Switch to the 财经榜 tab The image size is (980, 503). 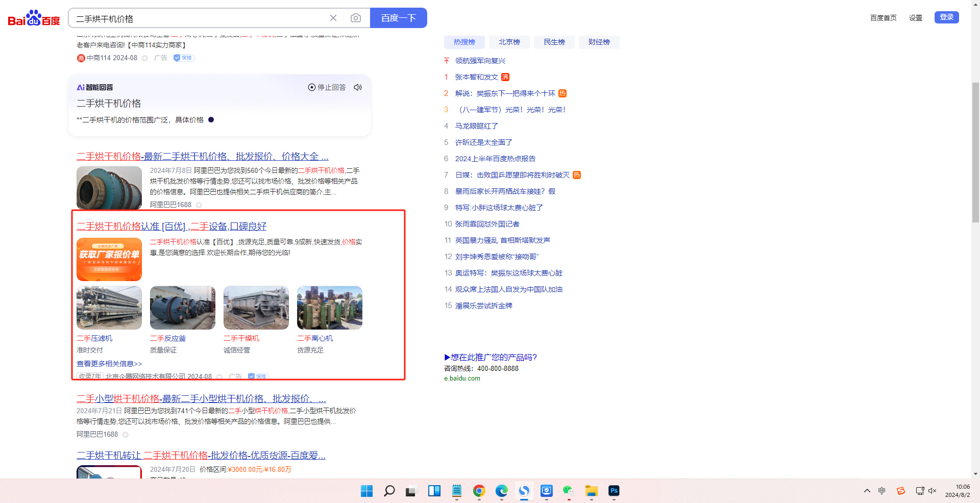[x=599, y=42]
